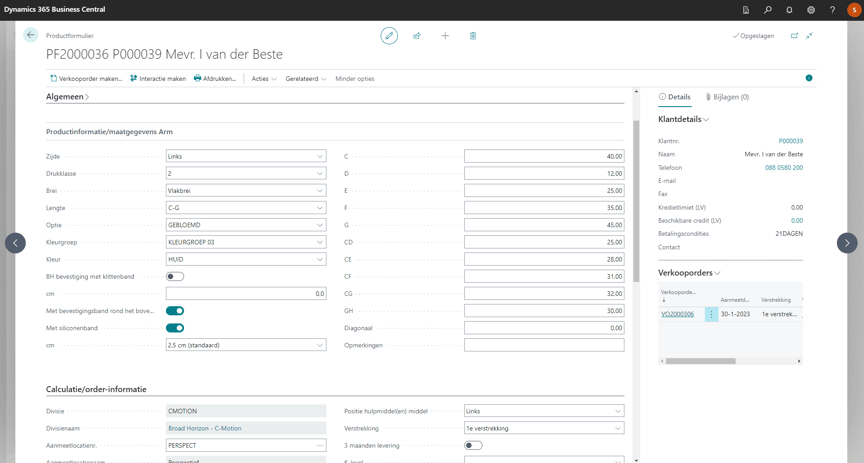Click the main vertical scrollbar thumb
Screen dimensions: 864x463
(x=636, y=201)
